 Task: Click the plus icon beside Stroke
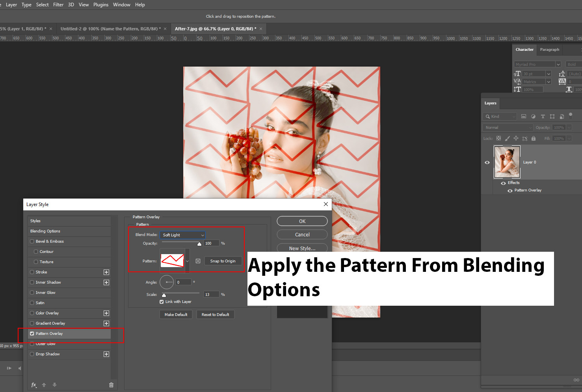click(106, 272)
